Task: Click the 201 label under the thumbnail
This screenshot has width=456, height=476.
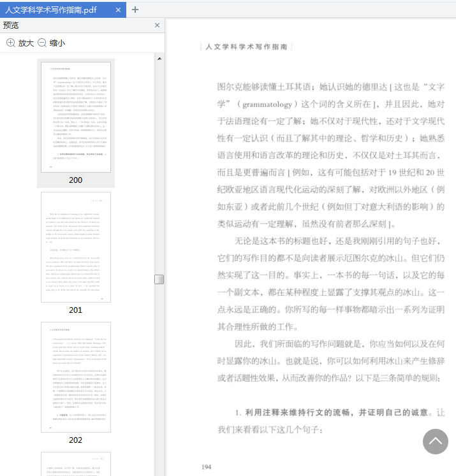Action: [x=76, y=310]
